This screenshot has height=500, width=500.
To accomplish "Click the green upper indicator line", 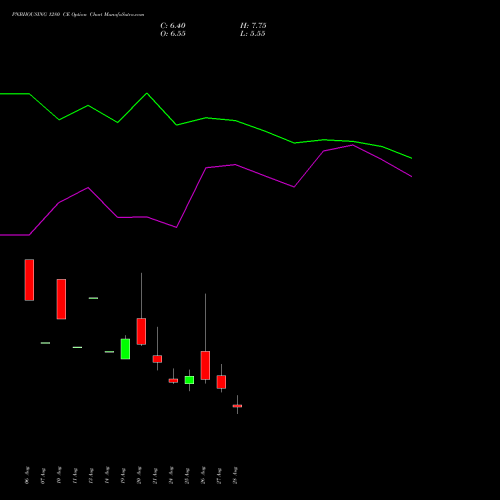I will pos(206,118).
